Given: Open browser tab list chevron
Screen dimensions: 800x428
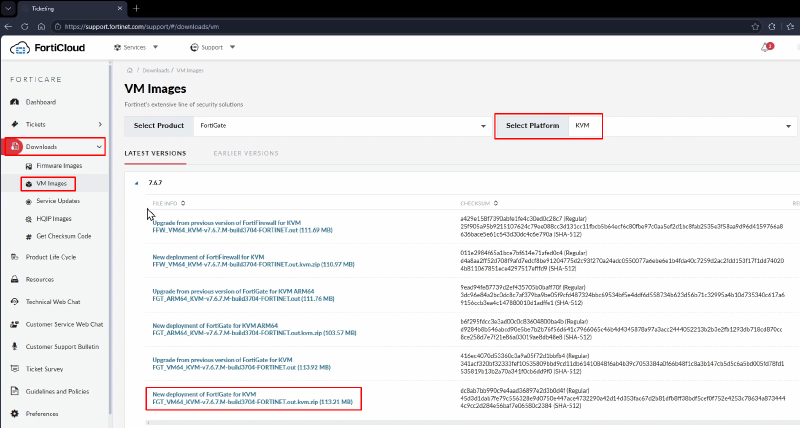Looking at the screenshot, I should click(x=8, y=9).
